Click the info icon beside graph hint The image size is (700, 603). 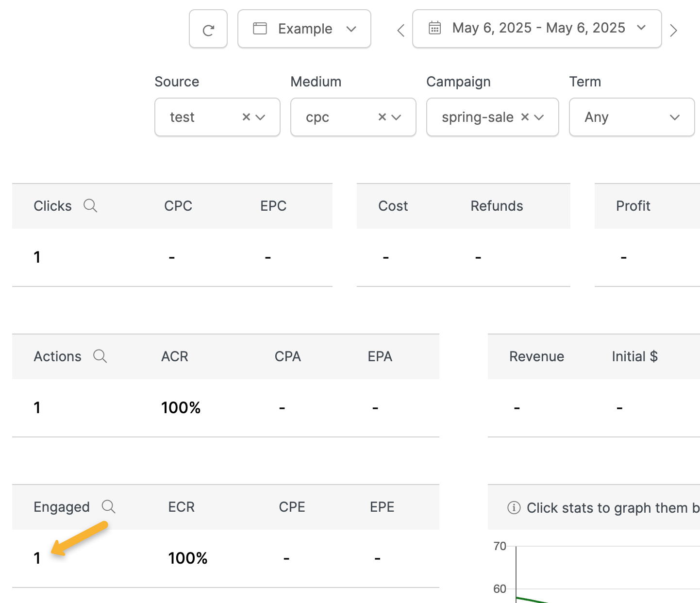click(514, 508)
